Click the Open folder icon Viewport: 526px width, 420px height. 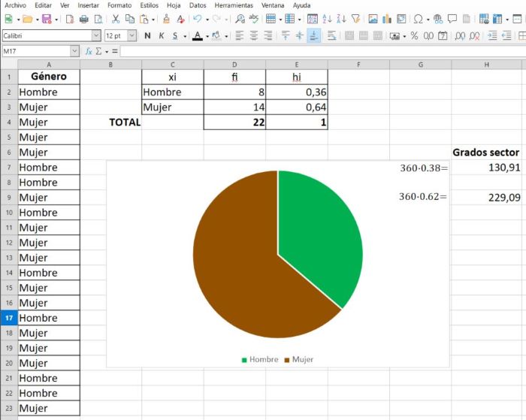(28, 19)
